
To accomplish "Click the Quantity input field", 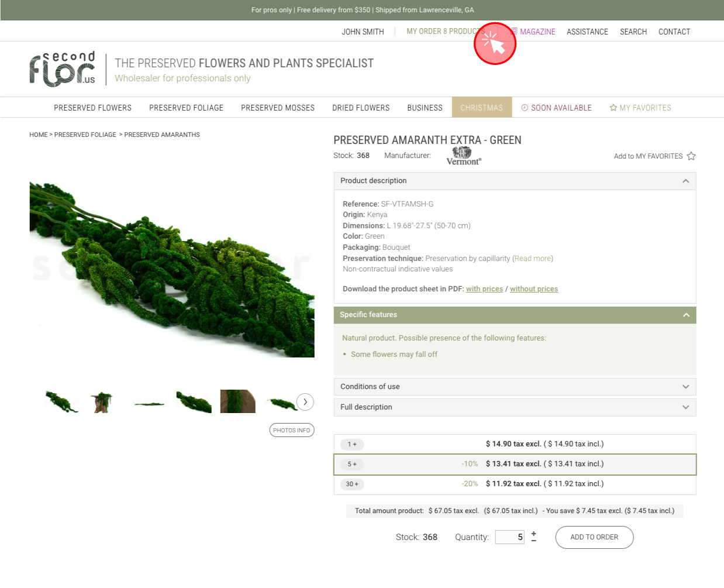I will (x=510, y=537).
